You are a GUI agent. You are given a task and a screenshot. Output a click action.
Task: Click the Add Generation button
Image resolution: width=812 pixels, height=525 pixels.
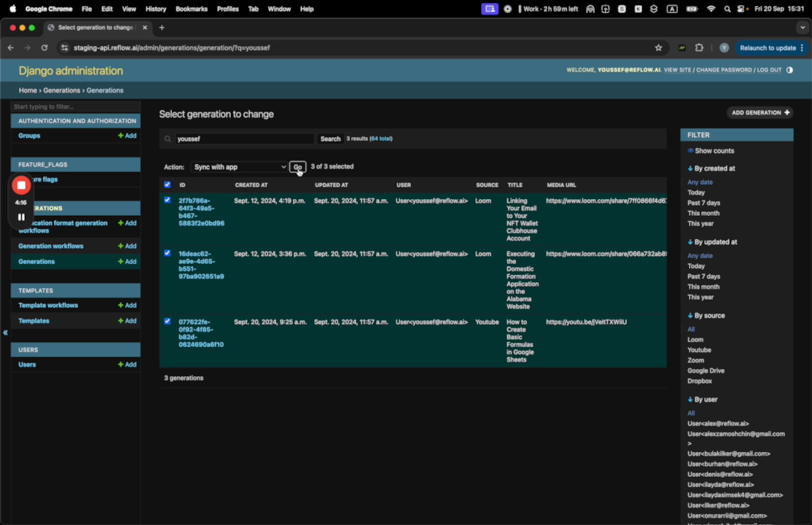(x=760, y=113)
